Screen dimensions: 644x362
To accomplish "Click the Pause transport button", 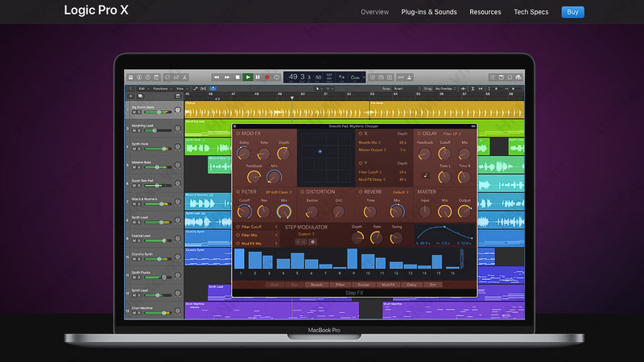I will (x=258, y=77).
